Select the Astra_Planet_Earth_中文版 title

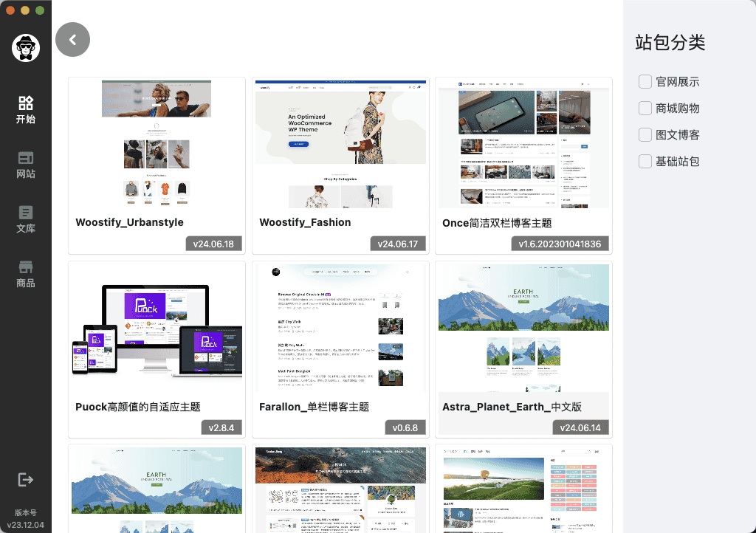pos(512,407)
